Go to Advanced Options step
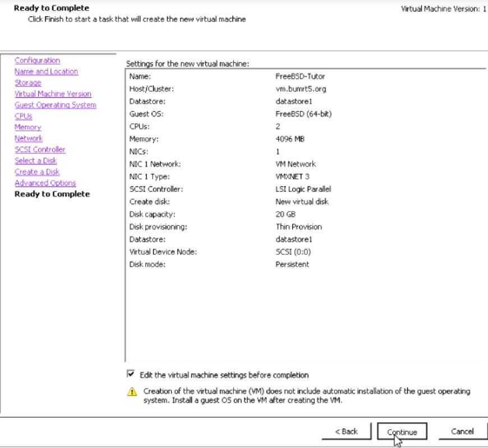This screenshot has height=448, width=488. 45,183
